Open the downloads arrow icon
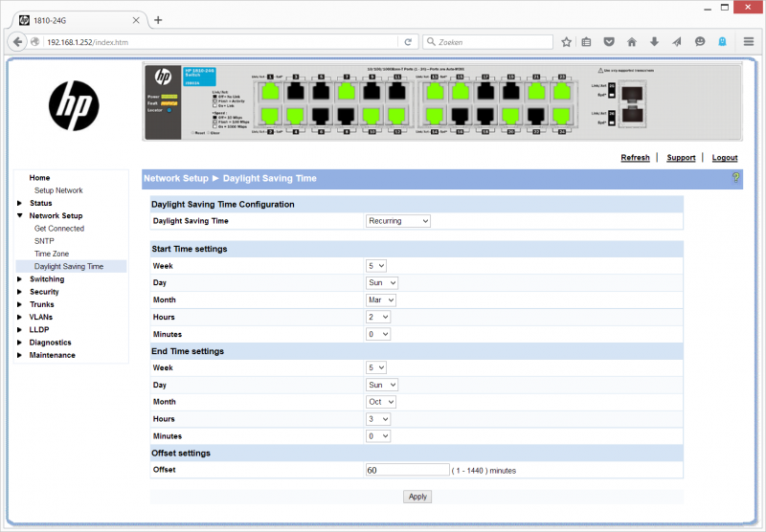 pos(654,42)
